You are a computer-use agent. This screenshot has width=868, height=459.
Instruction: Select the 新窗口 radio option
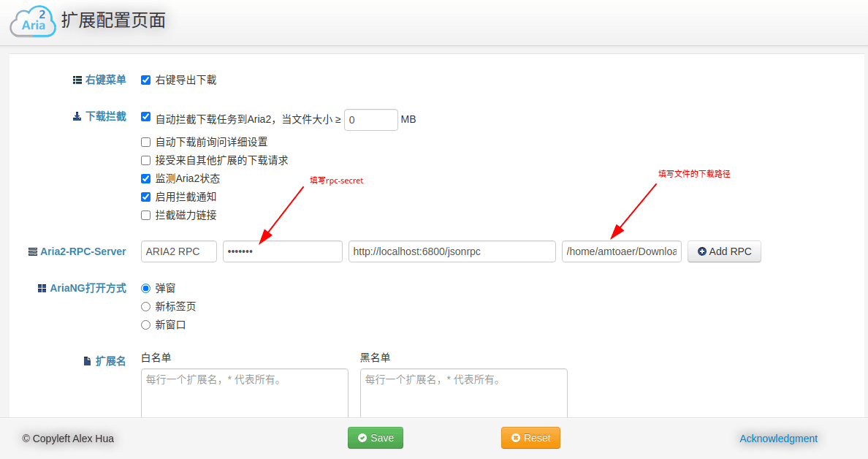pos(145,325)
